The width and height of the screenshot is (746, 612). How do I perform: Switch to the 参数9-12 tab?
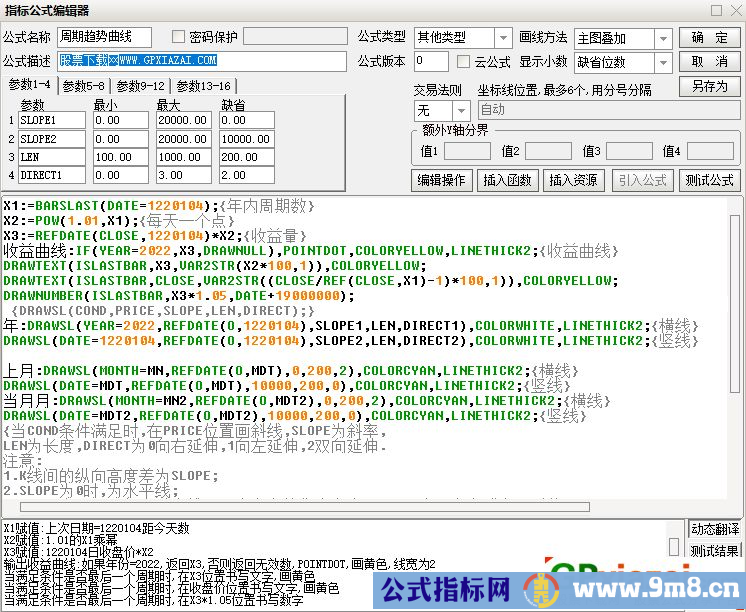[140, 86]
